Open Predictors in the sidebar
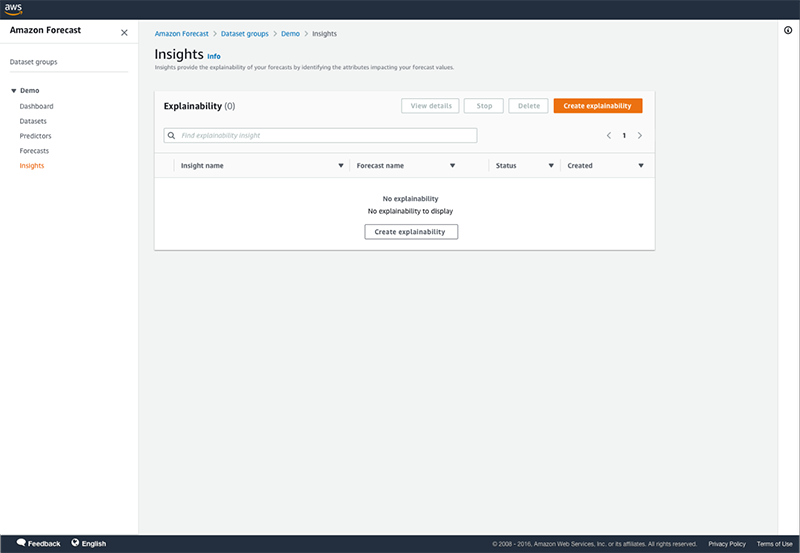 coord(35,136)
